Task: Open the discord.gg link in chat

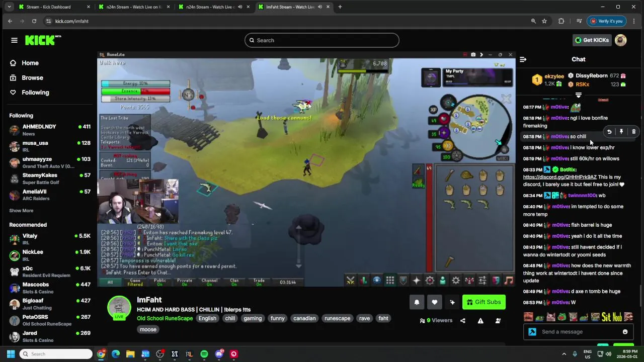Action: point(559,177)
